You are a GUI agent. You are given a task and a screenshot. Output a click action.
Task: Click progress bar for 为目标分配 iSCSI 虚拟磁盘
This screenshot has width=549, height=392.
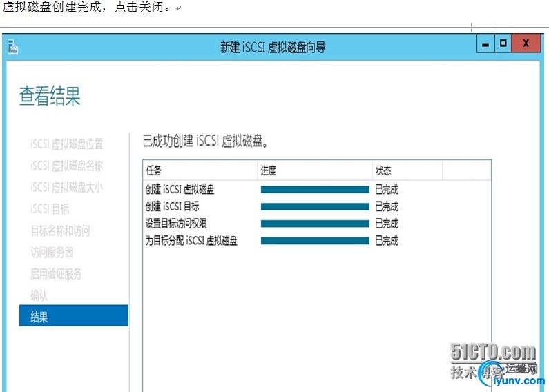point(315,241)
